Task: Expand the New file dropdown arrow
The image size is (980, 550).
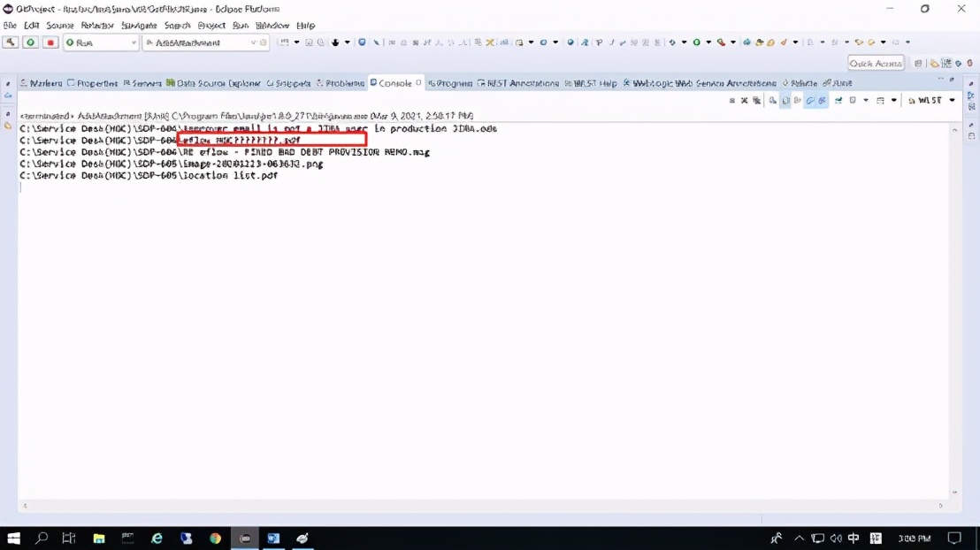Action: [x=296, y=42]
